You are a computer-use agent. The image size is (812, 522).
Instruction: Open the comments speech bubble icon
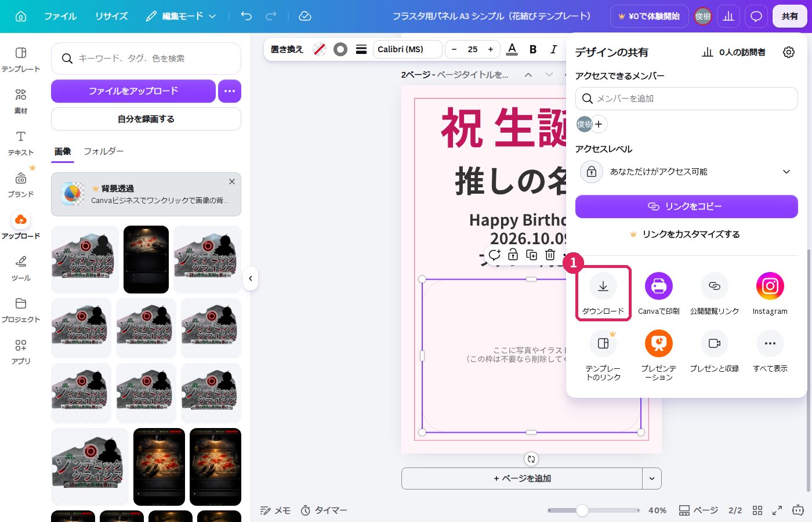pyautogui.click(x=756, y=16)
